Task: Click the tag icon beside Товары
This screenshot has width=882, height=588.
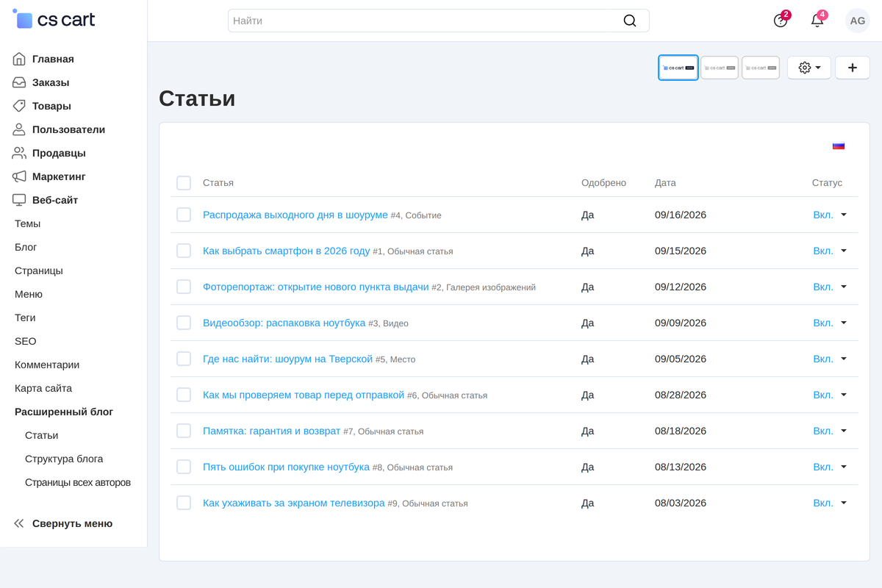Action: [x=19, y=106]
